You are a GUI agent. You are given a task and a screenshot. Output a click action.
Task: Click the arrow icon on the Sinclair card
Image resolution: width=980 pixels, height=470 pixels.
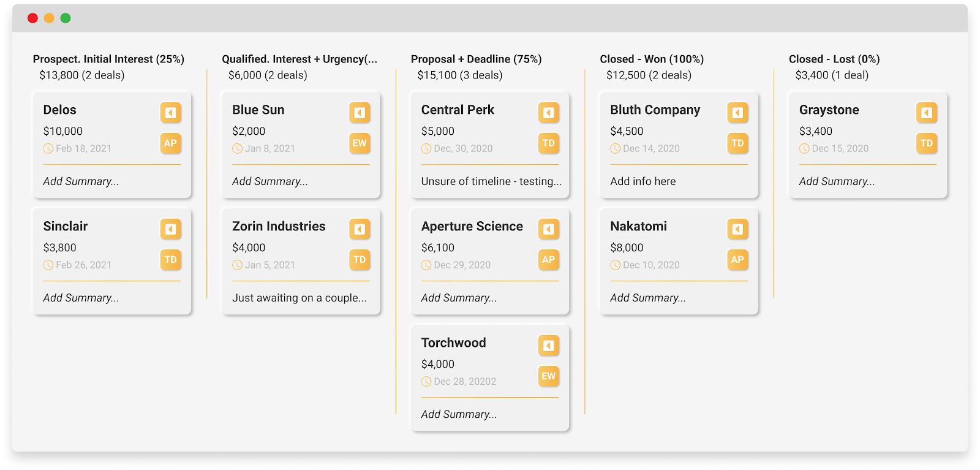click(170, 229)
